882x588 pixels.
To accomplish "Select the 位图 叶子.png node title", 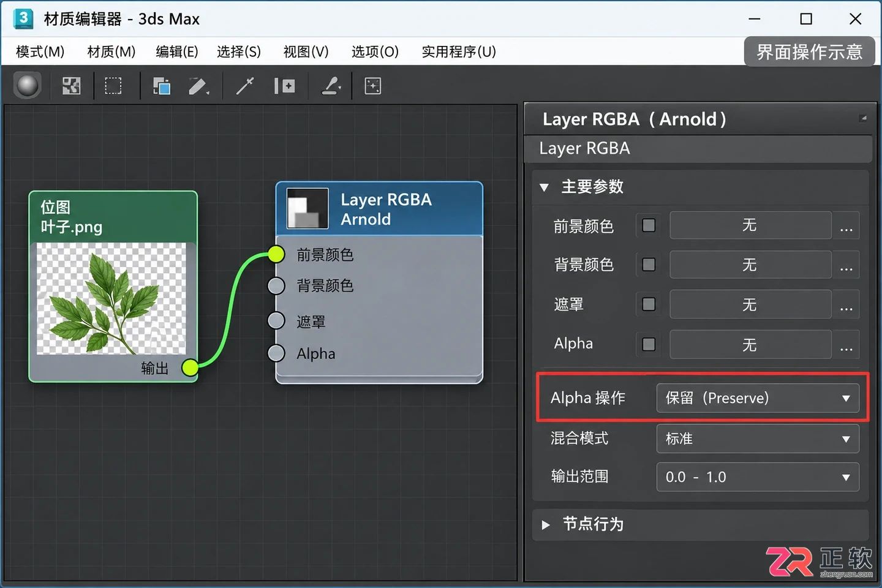I will [x=71, y=217].
